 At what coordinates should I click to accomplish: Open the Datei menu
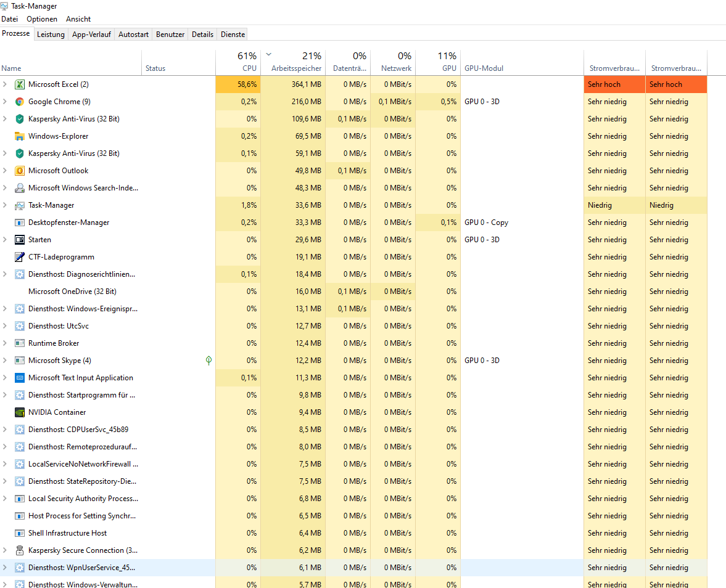tap(10, 19)
